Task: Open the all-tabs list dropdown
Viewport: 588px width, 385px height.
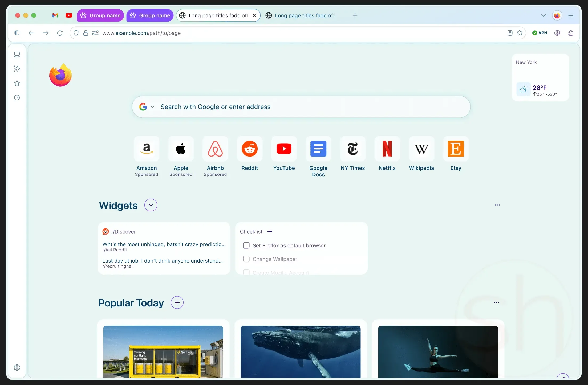Action: [x=543, y=15]
